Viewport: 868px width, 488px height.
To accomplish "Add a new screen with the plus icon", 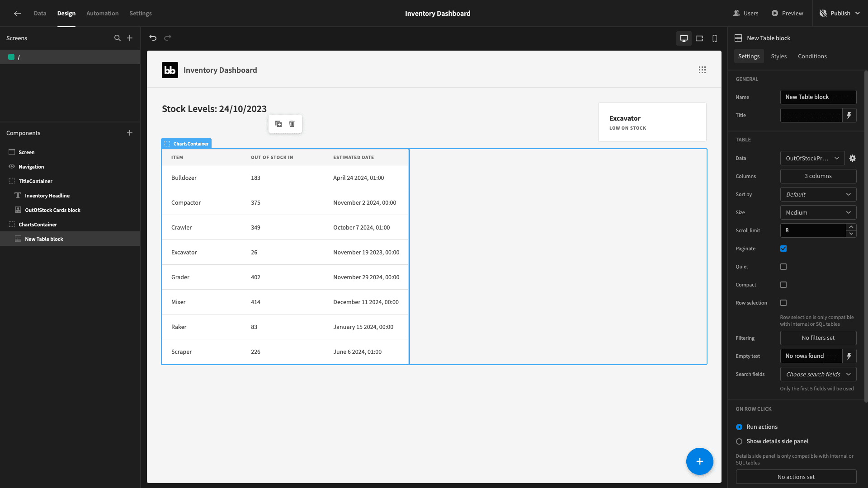I will click(x=130, y=38).
